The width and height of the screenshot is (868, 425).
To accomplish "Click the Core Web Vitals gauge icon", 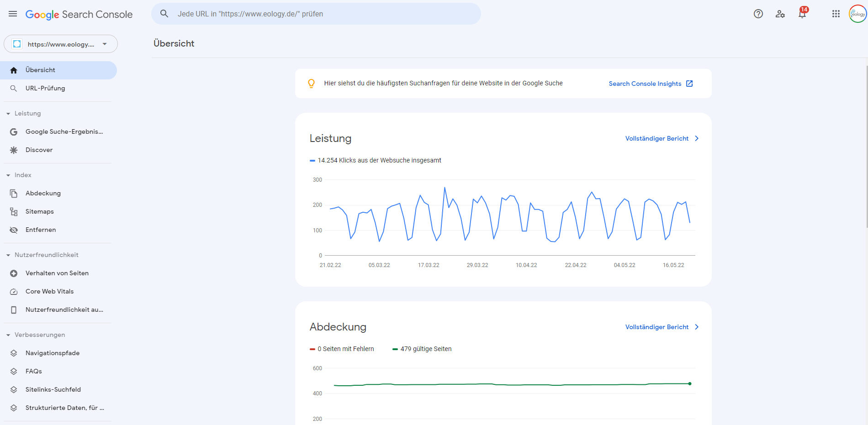I will (x=14, y=292).
